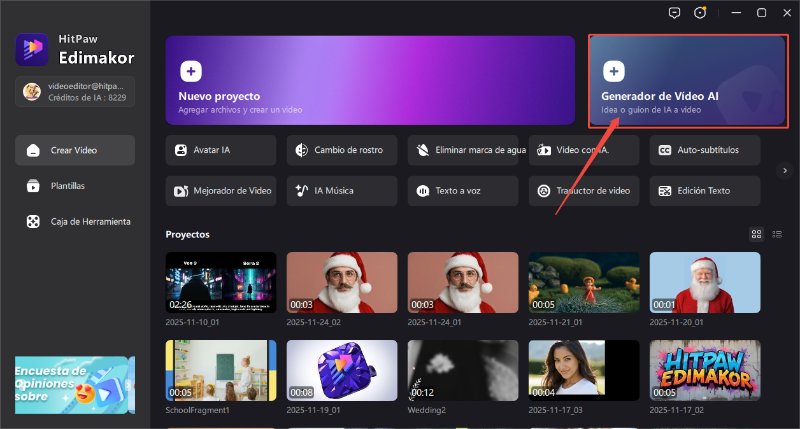
Task: Click the user avatar picture
Action: point(32,92)
